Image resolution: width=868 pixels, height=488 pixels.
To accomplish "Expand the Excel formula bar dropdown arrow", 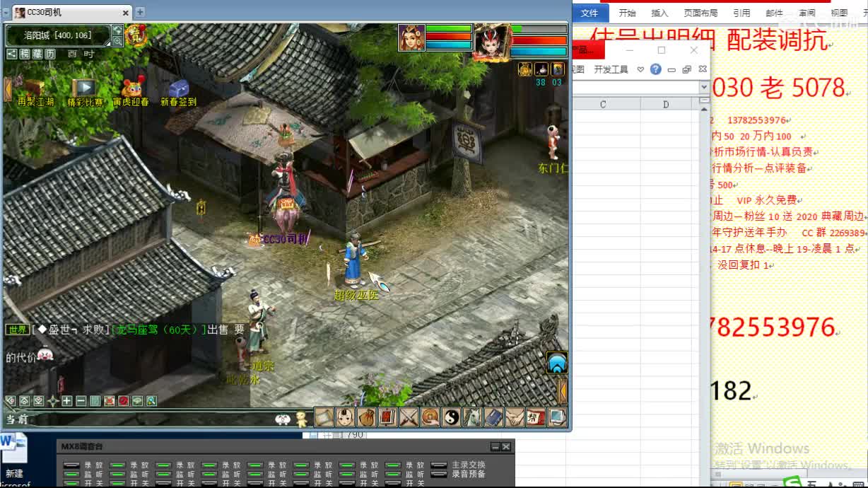I will pos(704,86).
